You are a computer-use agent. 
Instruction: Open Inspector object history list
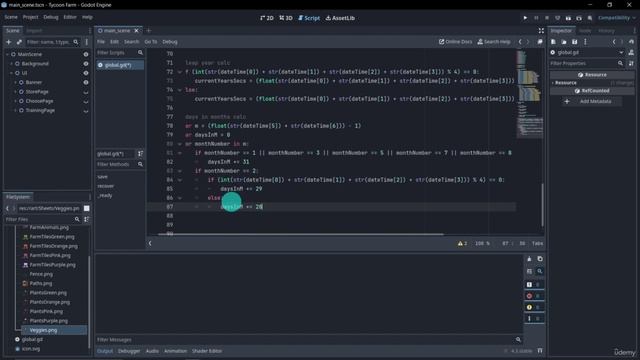pyautogui.click(x=631, y=42)
